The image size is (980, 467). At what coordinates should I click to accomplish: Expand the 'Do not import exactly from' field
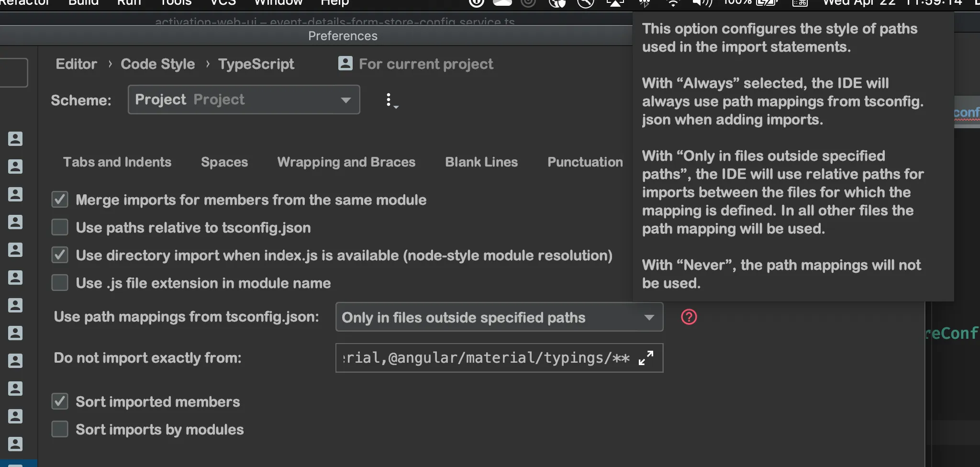click(646, 358)
